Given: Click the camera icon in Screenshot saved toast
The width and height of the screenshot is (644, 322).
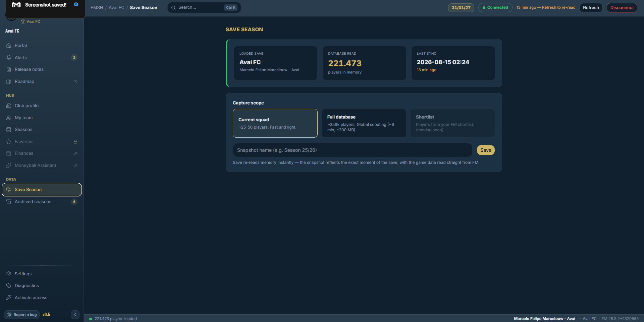Looking at the screenshot, I should [76, 4].
